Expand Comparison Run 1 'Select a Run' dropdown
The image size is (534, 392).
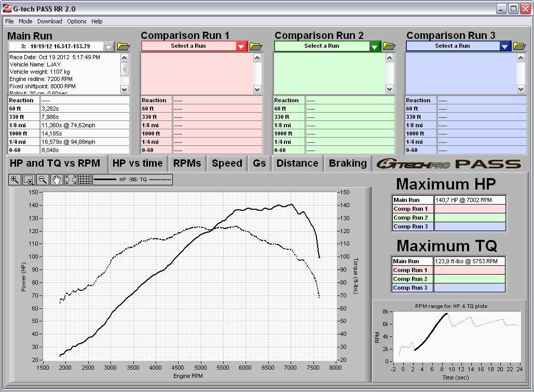[x=241, y=47]
